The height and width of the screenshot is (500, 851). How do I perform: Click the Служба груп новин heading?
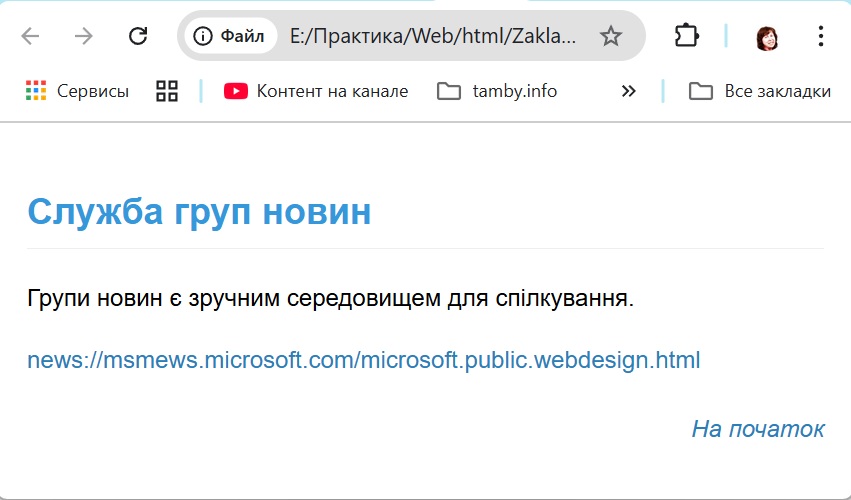pos(199,212)
